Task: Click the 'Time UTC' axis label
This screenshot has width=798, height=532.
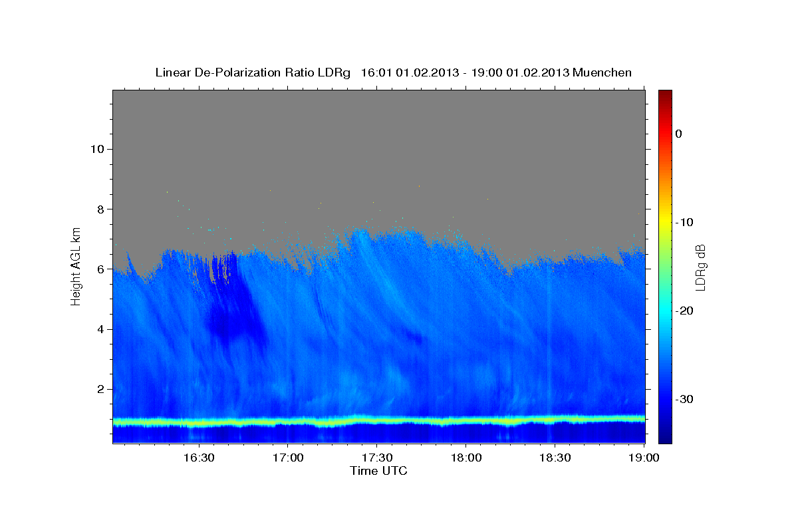Action: (378, 471)
